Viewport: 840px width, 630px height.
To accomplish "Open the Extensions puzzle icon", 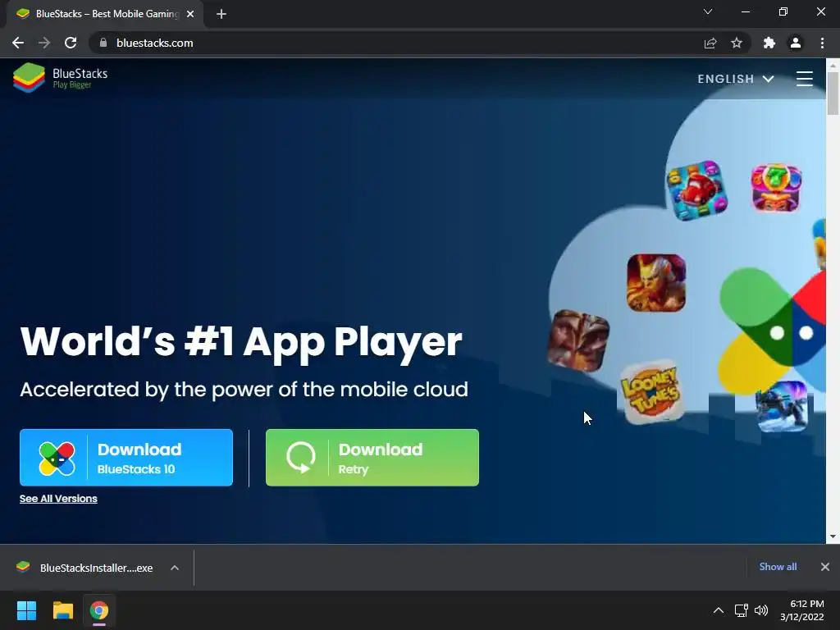I will [x=769, y=43].
